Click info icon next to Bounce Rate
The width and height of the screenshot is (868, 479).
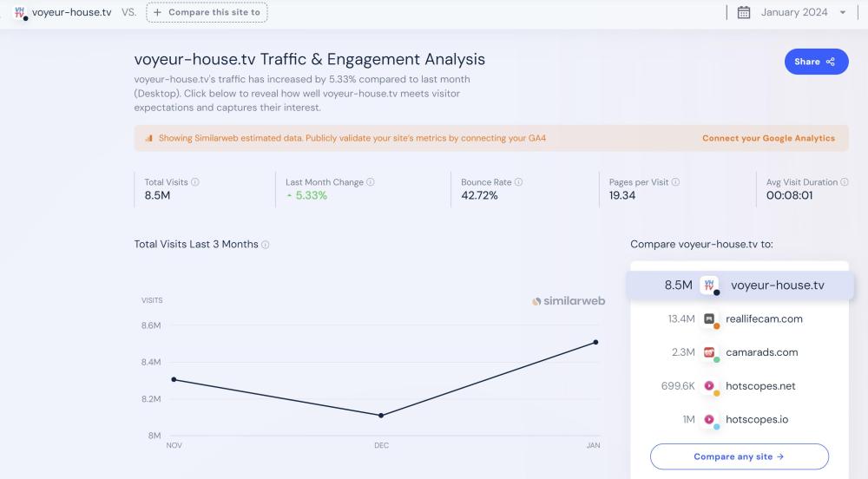pyautogui.click(x=519, y=182)
